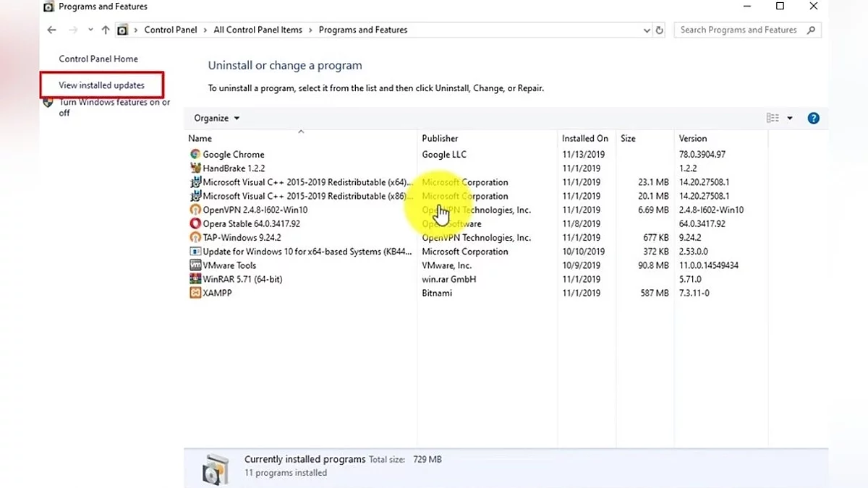Screen dimensions: 868x488
Task: Click the VMware Tools icon
Action: coord(195,265)
